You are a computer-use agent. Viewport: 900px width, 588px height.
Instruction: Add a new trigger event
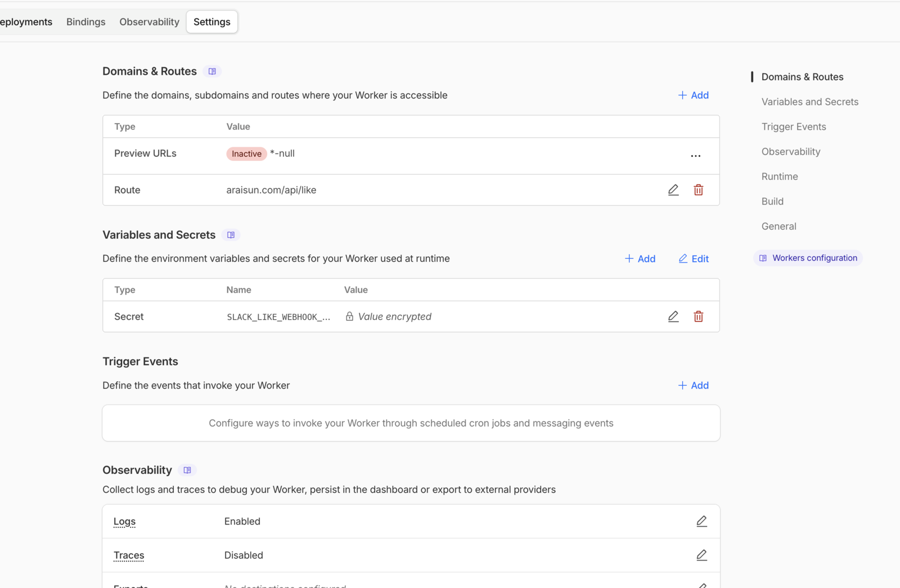click(x=693, y=385)
